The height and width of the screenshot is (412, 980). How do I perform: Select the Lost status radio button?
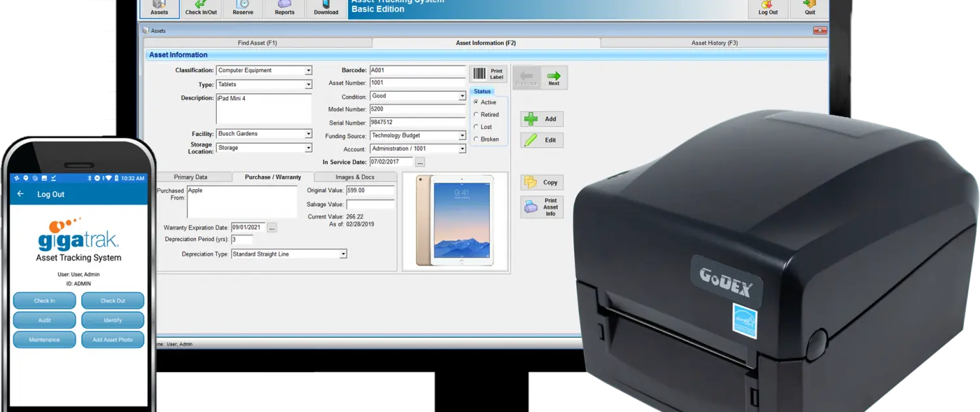476,127
